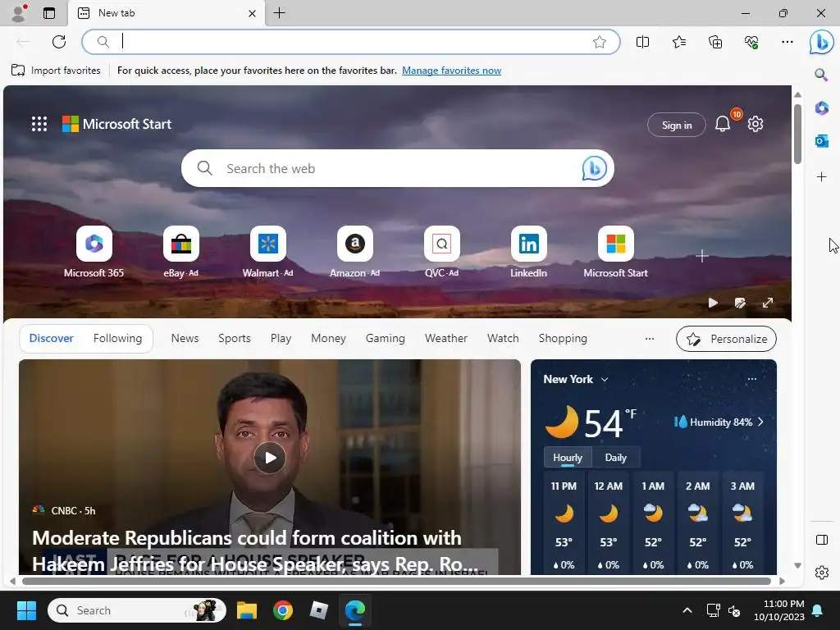Open the News category
Image resolution: width=840 pixels, height=630 pixels.
click(x=185, y=338)
